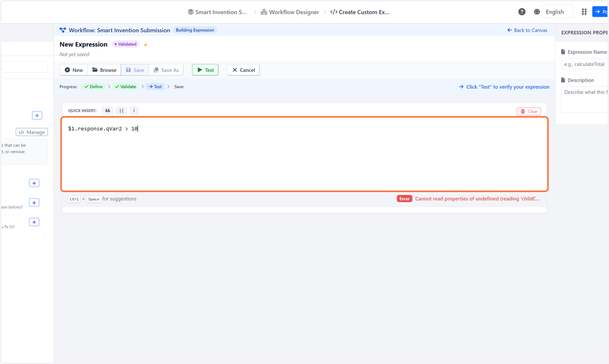Click the blue button at top right corner
Screen dimensions: 609x364
(x=601, y=12)
